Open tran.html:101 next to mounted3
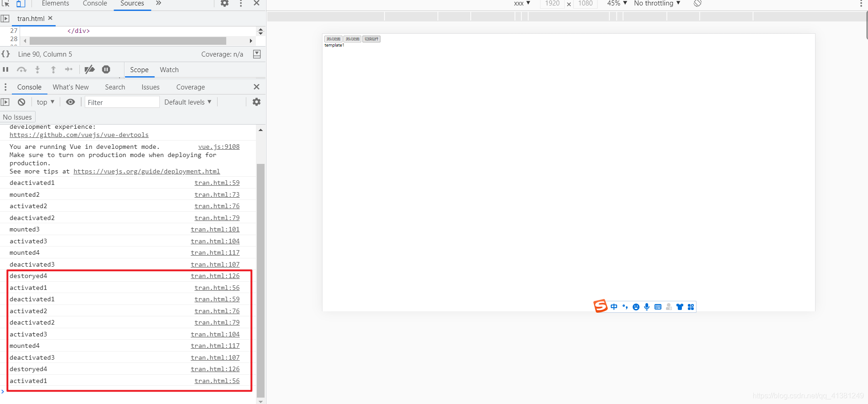The width and height of the screenshot is (868, 404). coord(215,230)
